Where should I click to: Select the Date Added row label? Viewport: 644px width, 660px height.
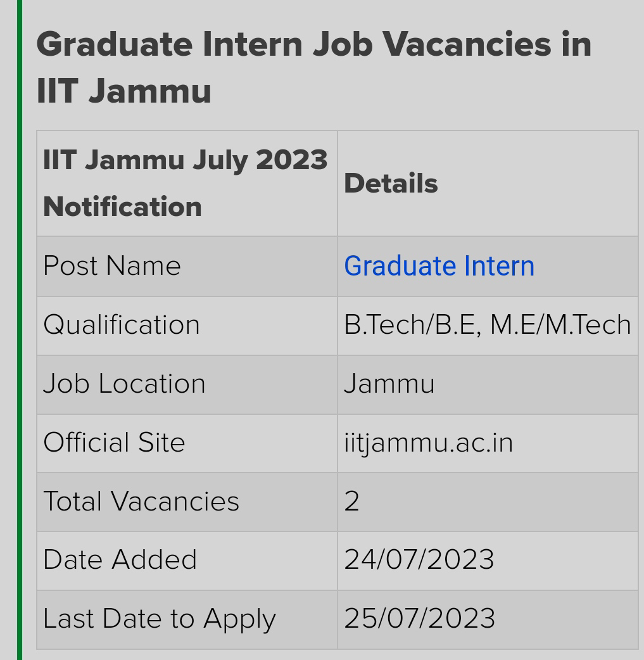[120, 561]
